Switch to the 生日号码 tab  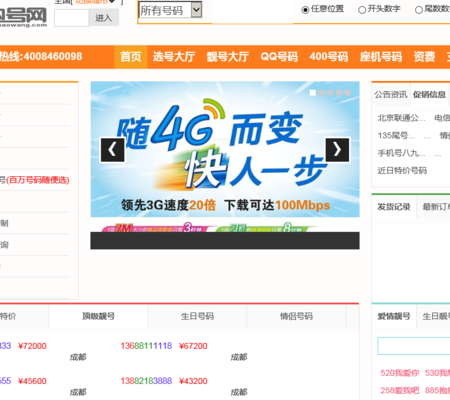pos(197,316)
